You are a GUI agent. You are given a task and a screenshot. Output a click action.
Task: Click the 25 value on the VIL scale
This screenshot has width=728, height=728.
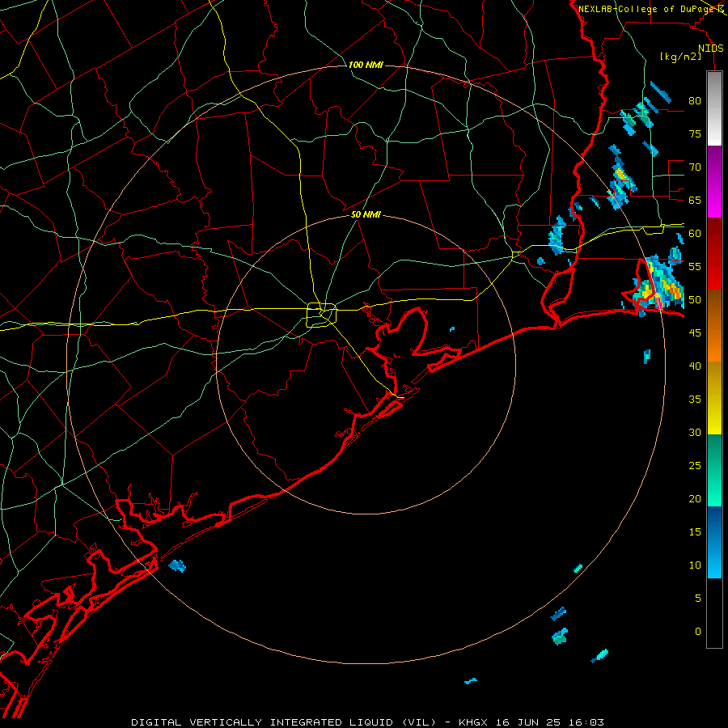pyautogui.click(x=695, y=466)
